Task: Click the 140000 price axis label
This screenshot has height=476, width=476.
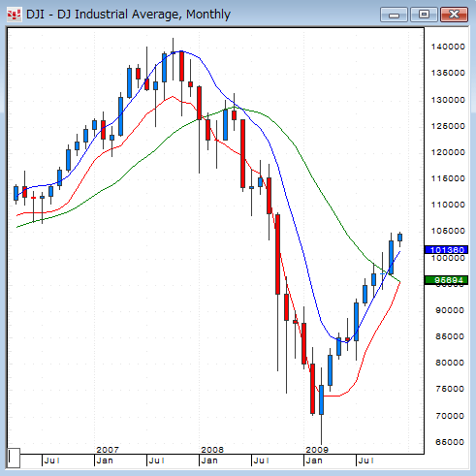Action: (x=448, y=47)
